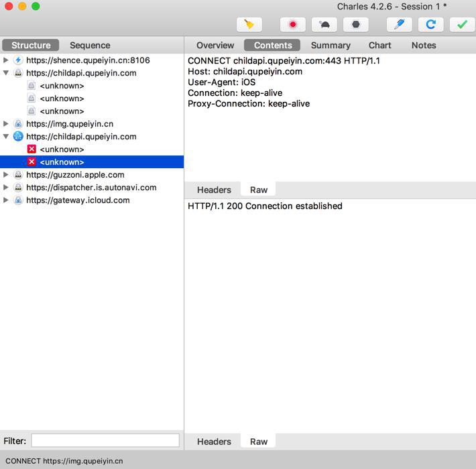Image resolution: width=476 pixels, height=469 pixels.
Task: Open the Summary tab
Action: point(331,45)
